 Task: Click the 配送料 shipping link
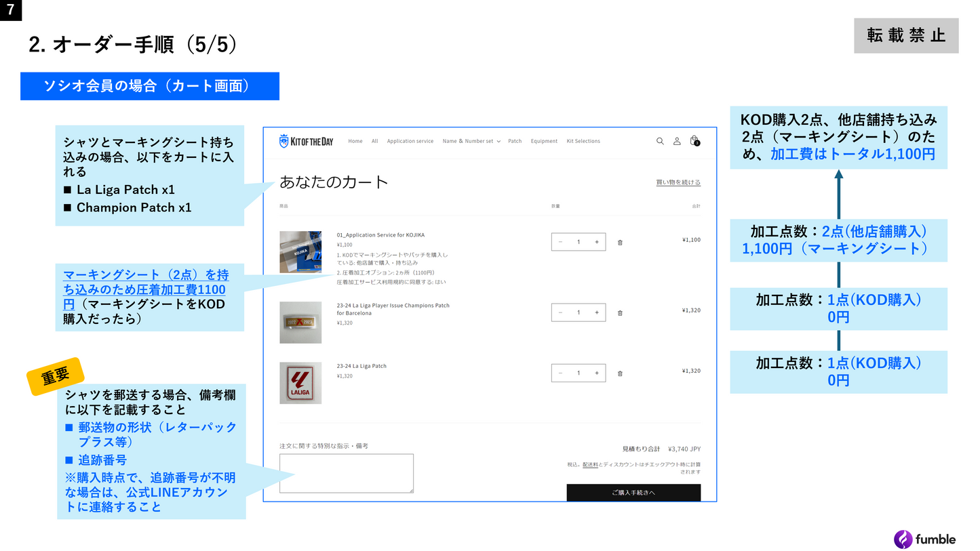coord(590,464)
